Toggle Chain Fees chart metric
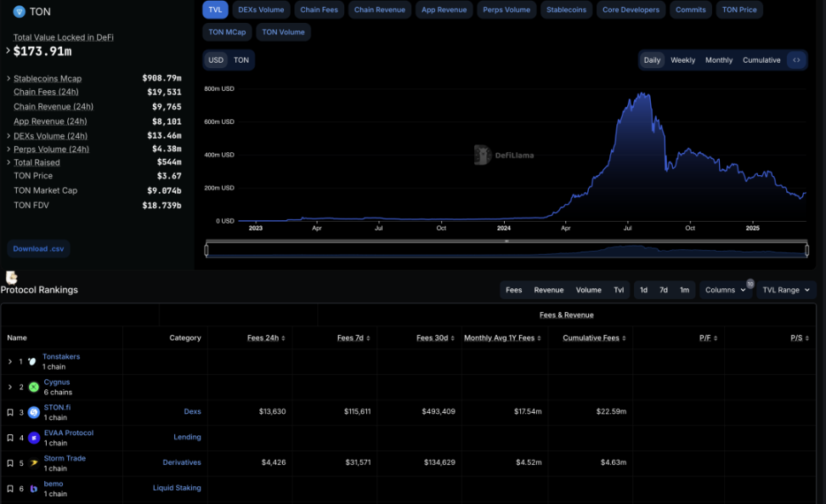This screenshot has width=826, height=504. [x=320, y=9]
